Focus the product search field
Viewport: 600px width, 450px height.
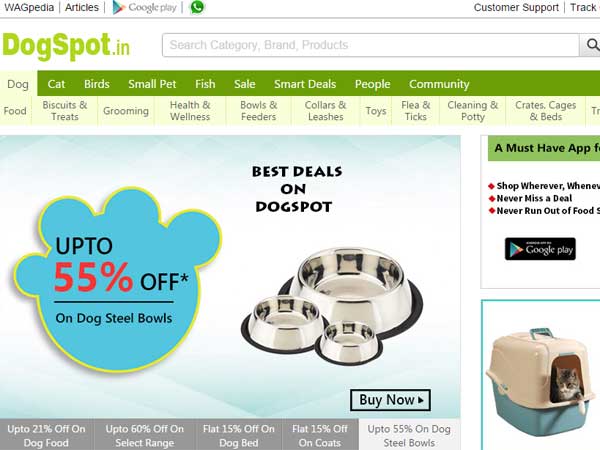point(370,45)
